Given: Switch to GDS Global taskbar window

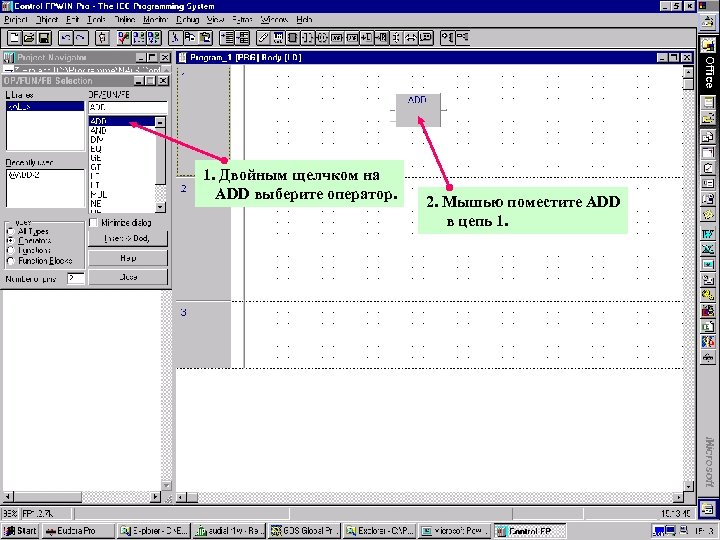Looking at the screenshot, I should pyautogui.click(x=304, y=531).
